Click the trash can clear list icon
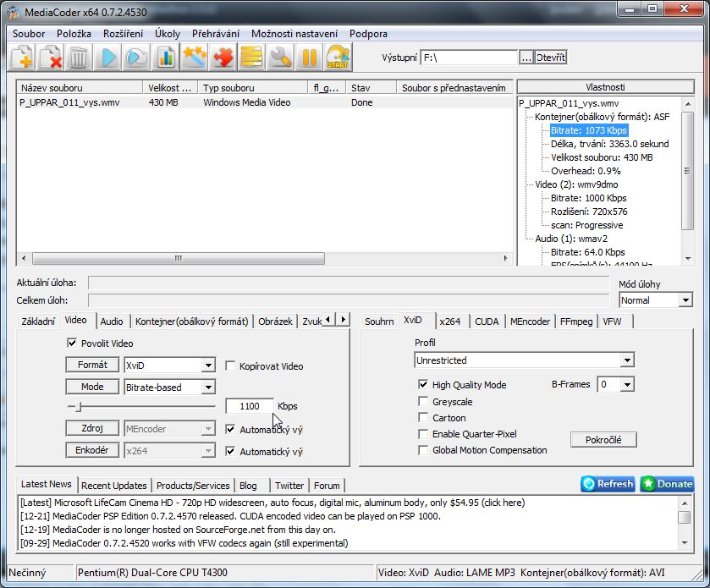Image resolution: width=710 pixels, height=588 pixels. coord(79,58)
